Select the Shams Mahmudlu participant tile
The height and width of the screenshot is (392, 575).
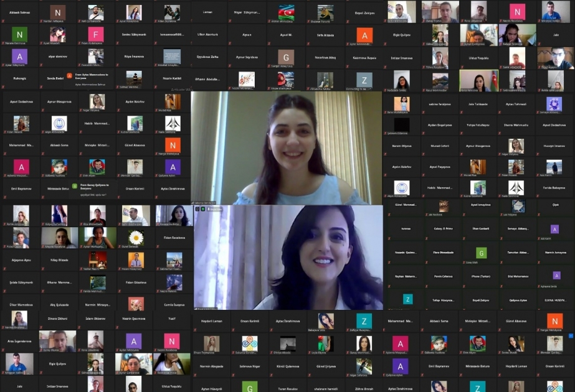516,125
